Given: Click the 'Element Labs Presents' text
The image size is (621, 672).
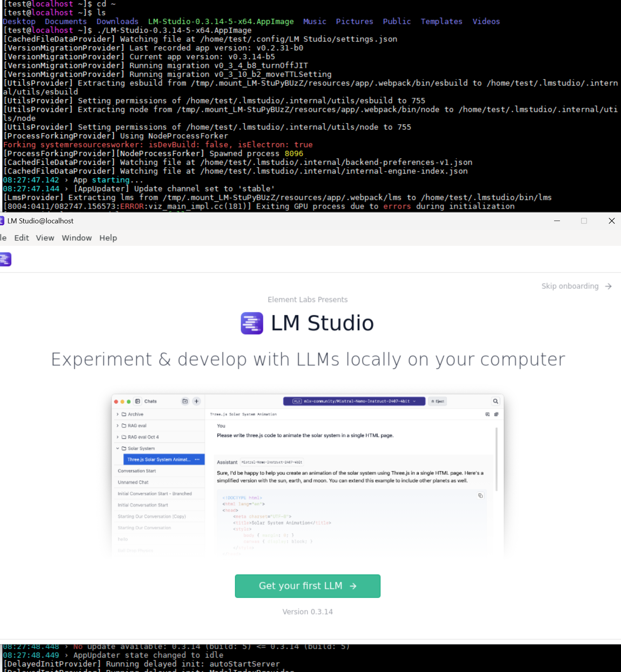Looking at the screenshot, I should tap(308, 300).
